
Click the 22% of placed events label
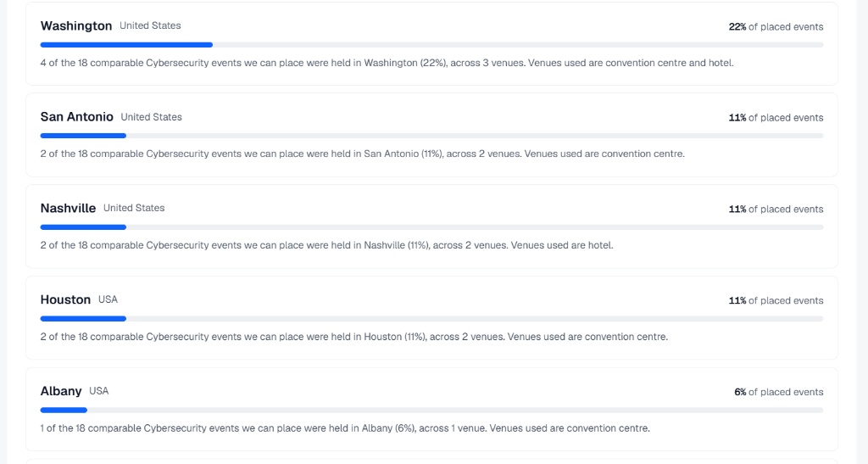point(776,26)
